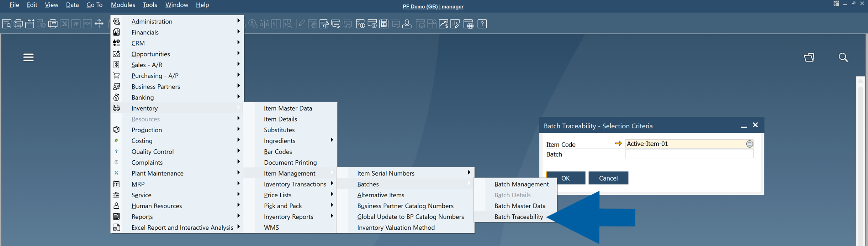Click the folder icon beside search

pos(809,57)
